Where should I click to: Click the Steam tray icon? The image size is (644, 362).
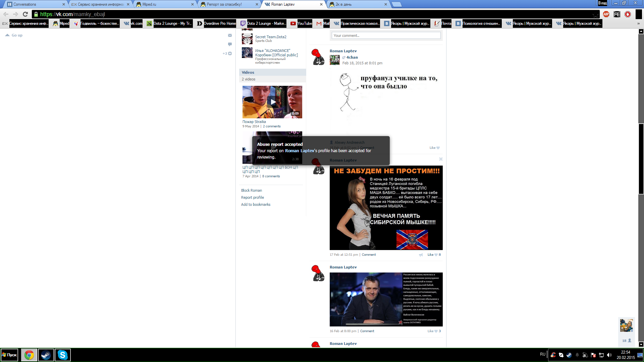pyautogui.click(x=569, y=355)
